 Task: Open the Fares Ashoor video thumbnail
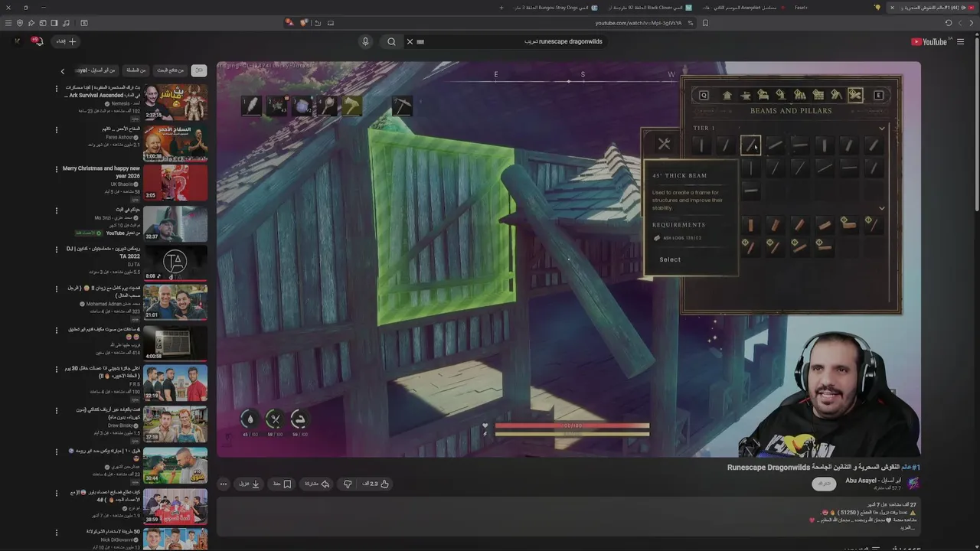coord(175,142)
